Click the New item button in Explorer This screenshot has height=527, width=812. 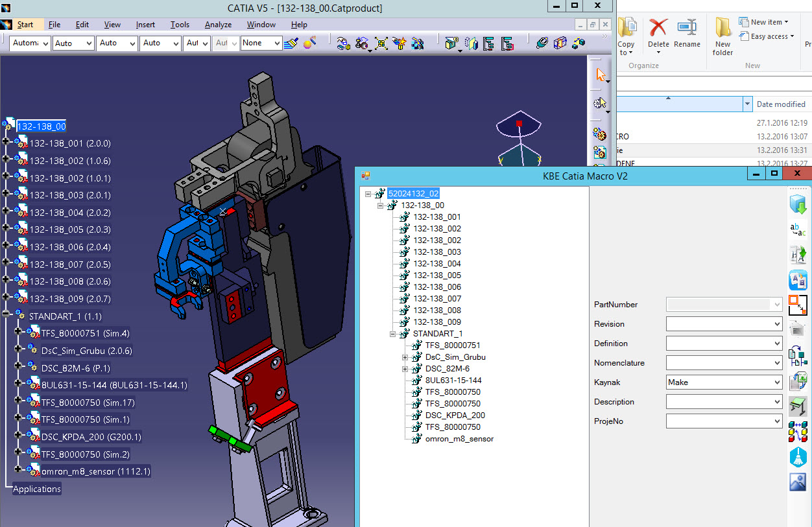(767, 22)
